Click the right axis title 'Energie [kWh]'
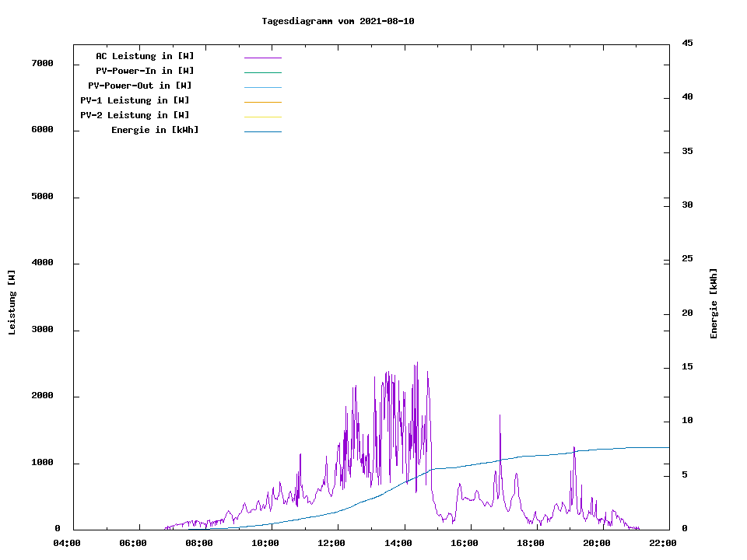 point(714,303)
